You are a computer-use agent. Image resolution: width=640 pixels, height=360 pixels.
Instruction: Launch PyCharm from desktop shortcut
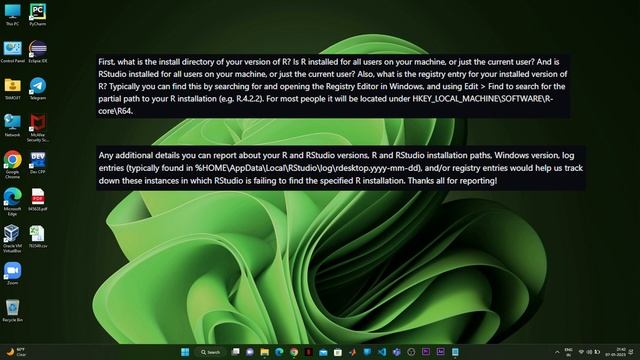coord(38,15)
